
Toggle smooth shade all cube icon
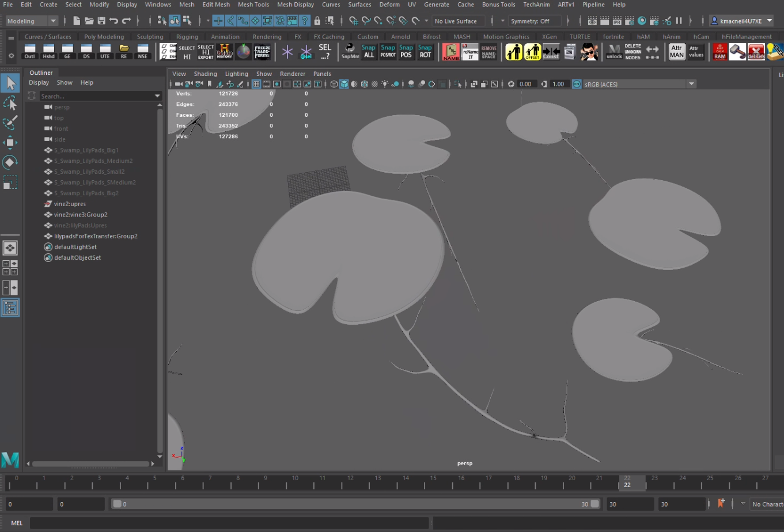click(344, 84)
